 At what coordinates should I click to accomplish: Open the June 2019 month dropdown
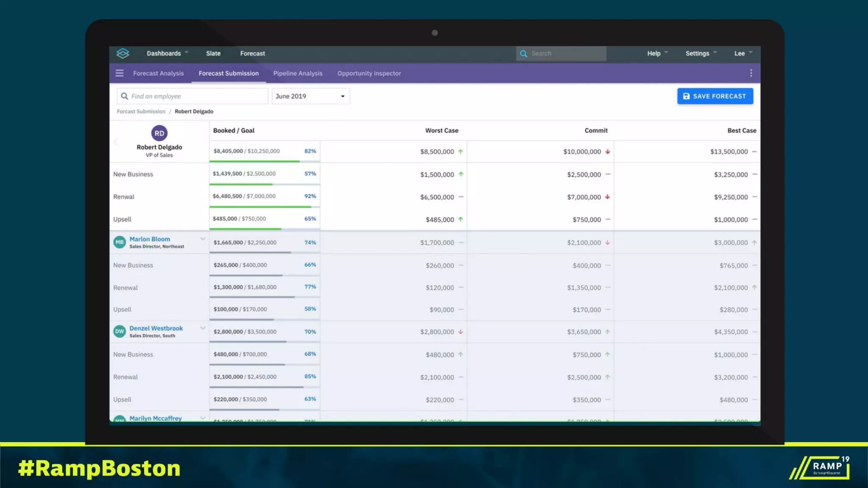311,96
